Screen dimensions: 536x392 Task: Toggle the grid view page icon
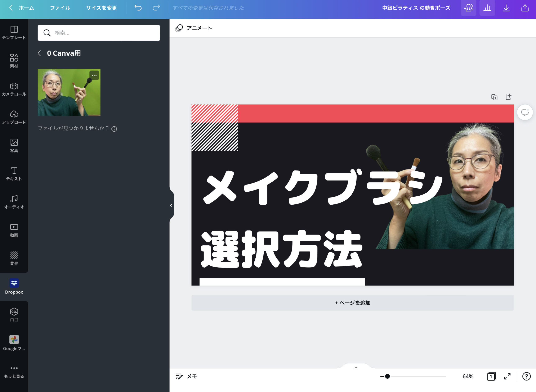(491, 376)
